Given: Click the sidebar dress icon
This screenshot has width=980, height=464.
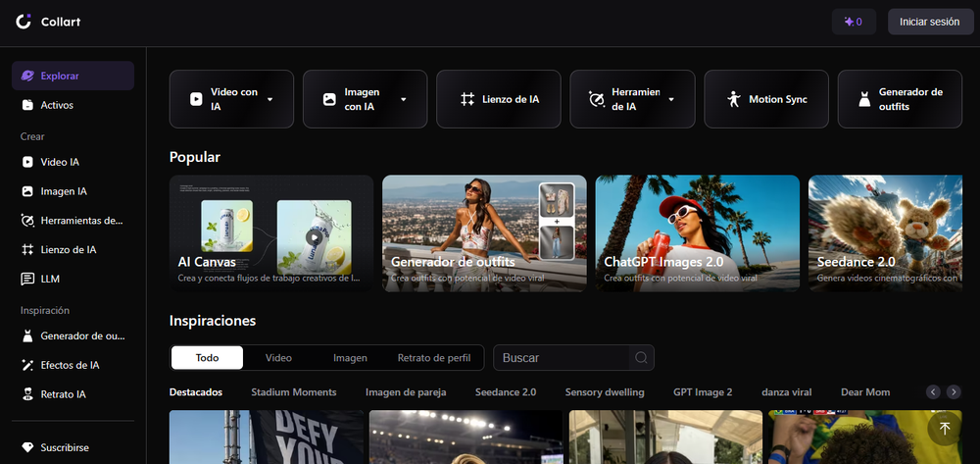Looking at the screenshot, I should click(27, 335).
